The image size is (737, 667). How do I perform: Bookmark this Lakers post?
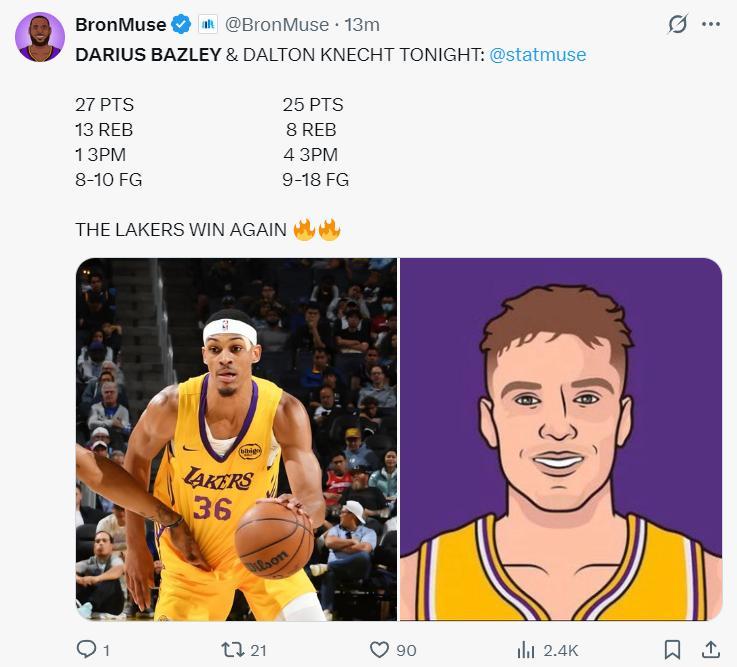point(673,650)
